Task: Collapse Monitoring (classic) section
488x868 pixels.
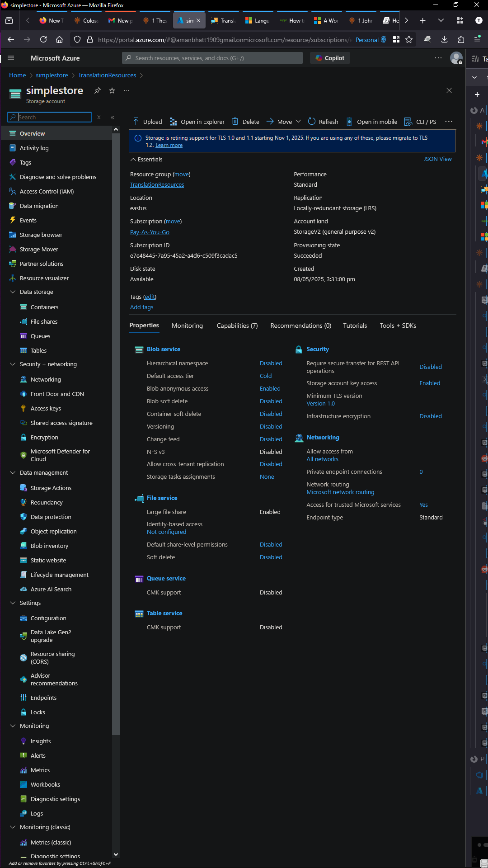Action: 13,827
